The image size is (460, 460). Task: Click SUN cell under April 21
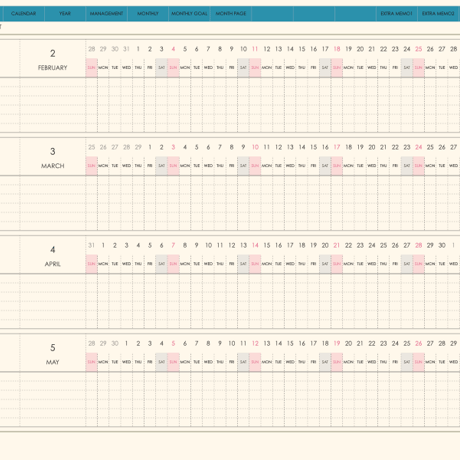337,264
